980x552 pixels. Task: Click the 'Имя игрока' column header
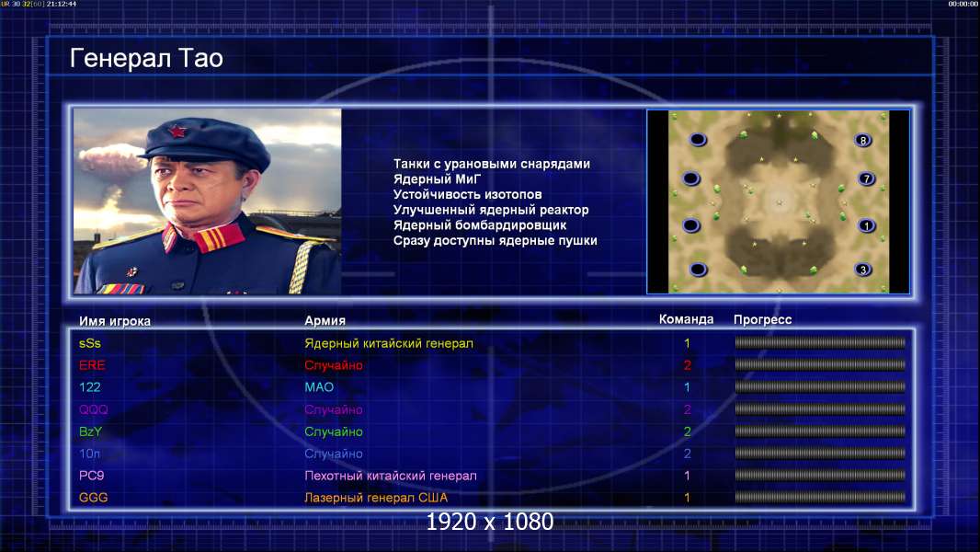click(115, 321)
